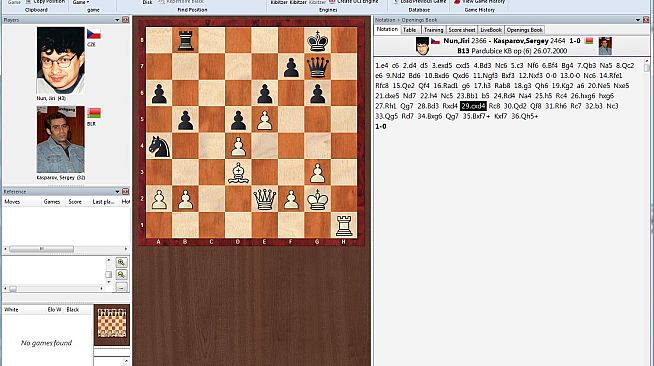Jump to move 13.0-0 in notation

pyautogui.click(x=570, y=75)
